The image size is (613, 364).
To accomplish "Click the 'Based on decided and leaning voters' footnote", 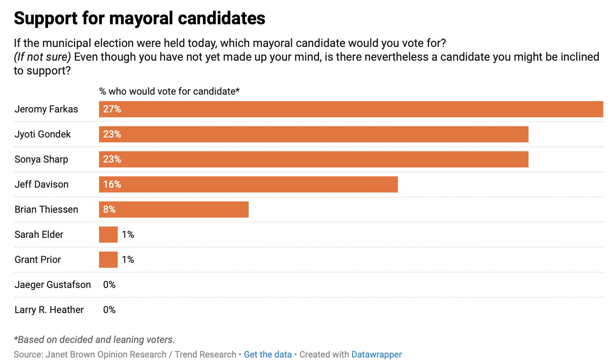I will pyautogui.click(x=94, y=340).
